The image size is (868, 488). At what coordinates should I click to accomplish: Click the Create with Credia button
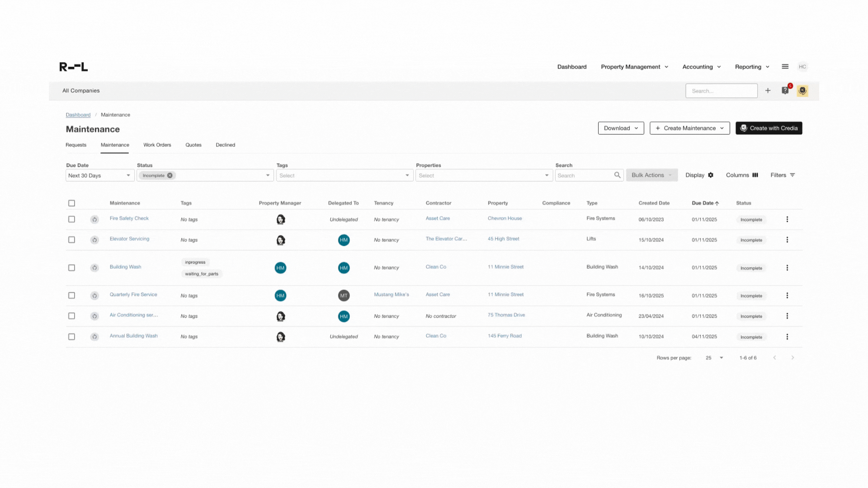click(769, 128)
